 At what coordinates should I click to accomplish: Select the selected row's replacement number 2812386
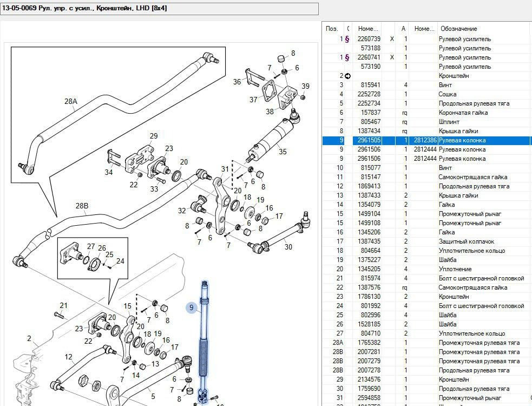pos(425,140)
